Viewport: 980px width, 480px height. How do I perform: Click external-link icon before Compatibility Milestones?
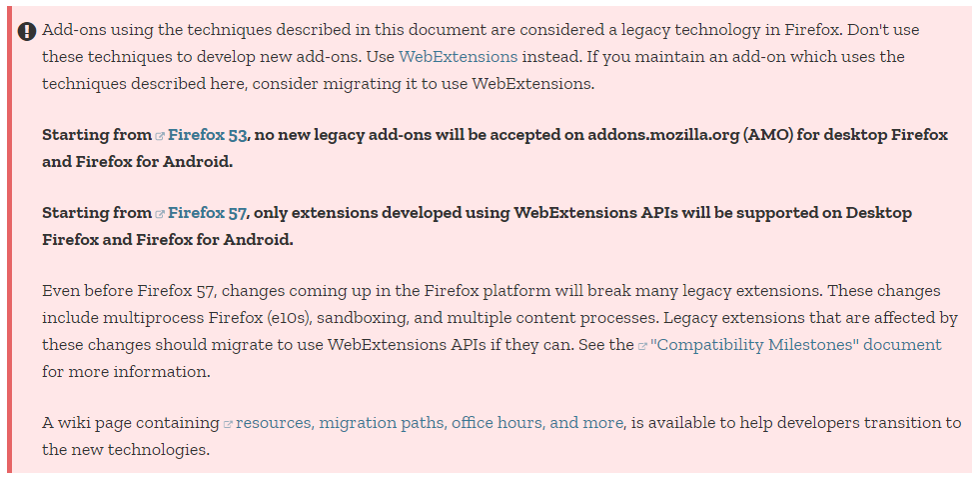(x=642, y=346)
